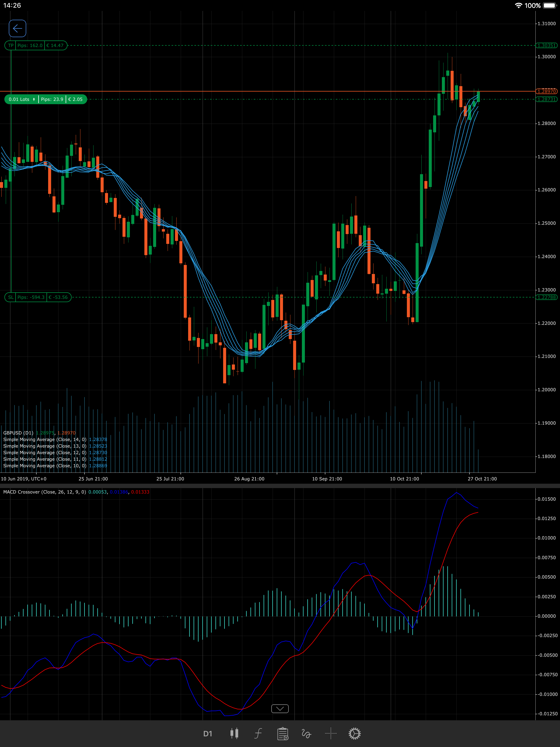Collapse the MACD panel with chevron
This screenshot has width=560, height=747.
coord(280,708)
